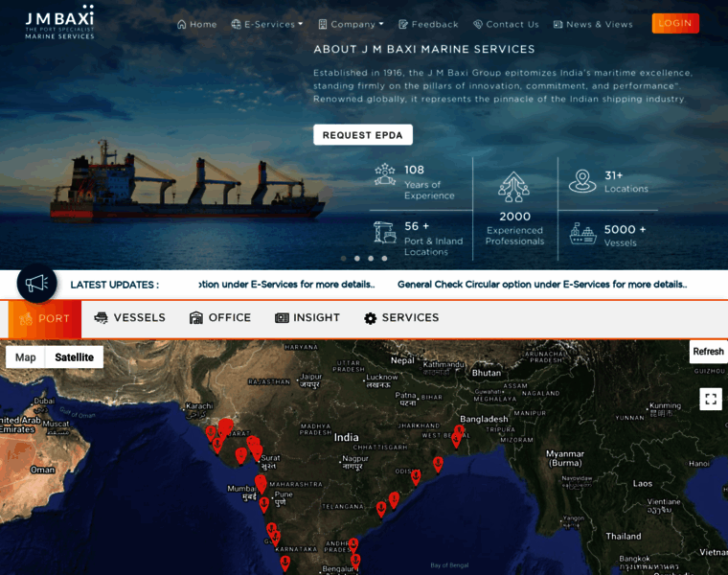Click the 'ABOUT J M BAXI MARINE SERVICES' heading

coord(424,49)
